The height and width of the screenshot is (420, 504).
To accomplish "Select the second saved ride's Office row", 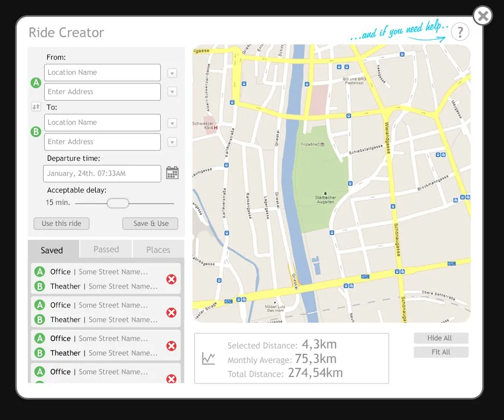I will point(99,305).
